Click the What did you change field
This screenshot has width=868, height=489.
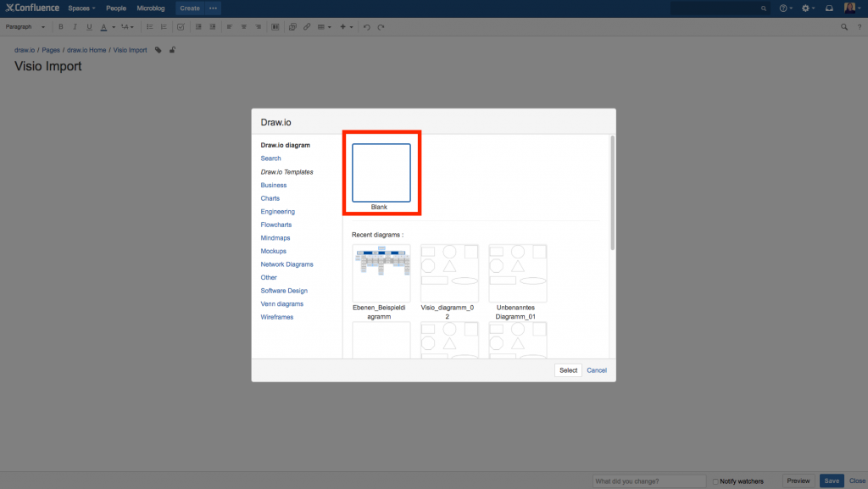tap(649, 481)
